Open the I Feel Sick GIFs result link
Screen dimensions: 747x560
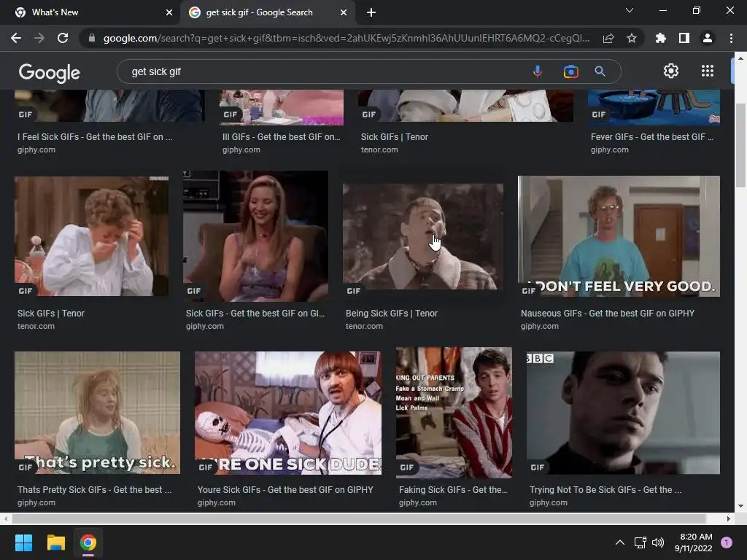coord(95,136)
